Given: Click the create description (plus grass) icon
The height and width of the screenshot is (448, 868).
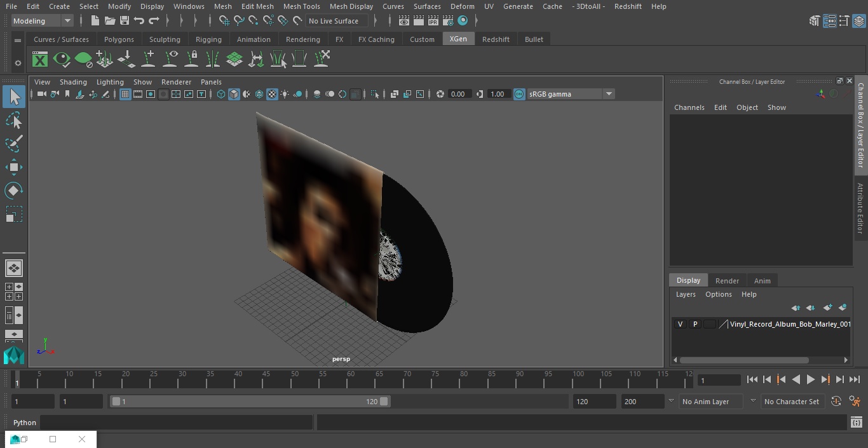Looking at the screenshot, I should [x=105, y=60].
